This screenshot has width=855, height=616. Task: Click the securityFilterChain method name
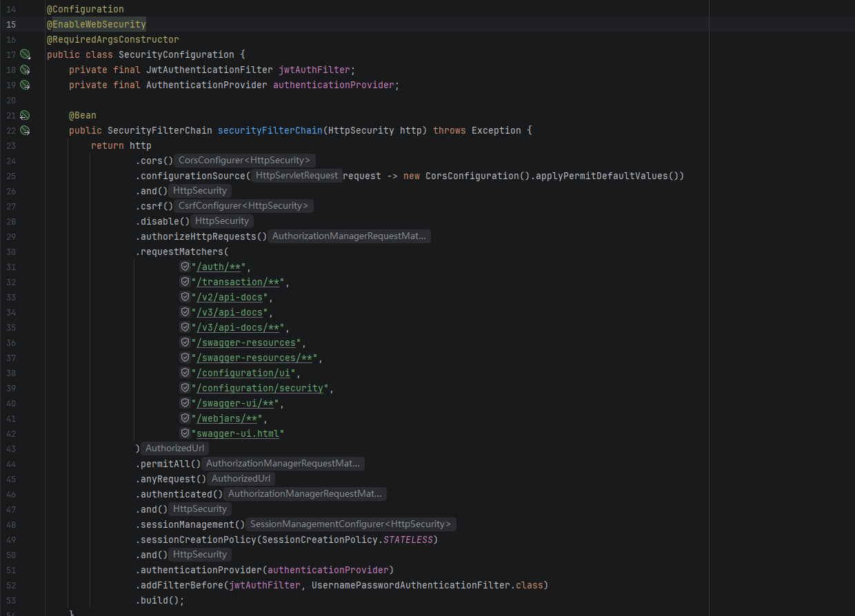[270, 130]
